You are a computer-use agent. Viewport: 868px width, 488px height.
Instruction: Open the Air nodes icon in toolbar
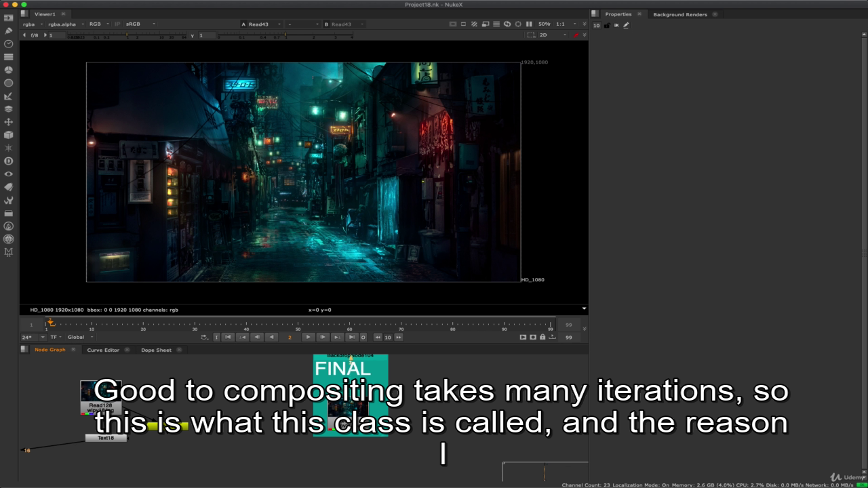click(9, 239)
